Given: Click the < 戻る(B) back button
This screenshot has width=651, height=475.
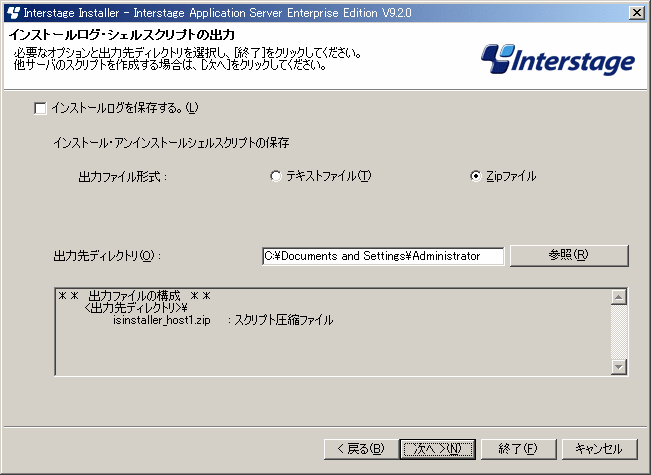Looking at the screenshot, I should click(x=360, y=449).
